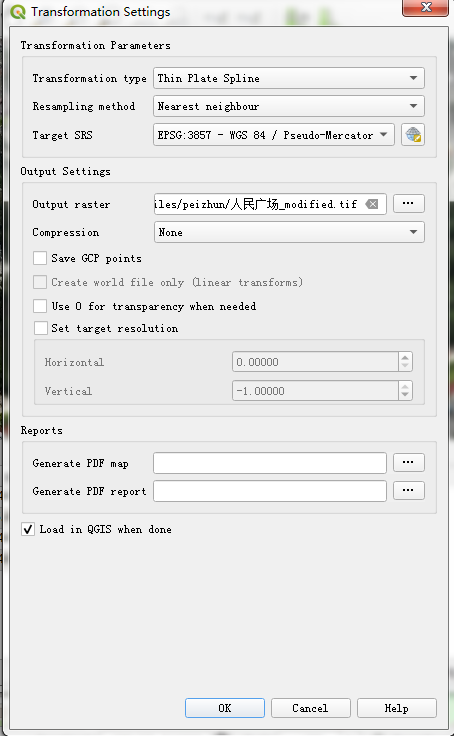Open Help for transformation settings
This screenshot has width=454, height=736.
[x=397, y=708]
